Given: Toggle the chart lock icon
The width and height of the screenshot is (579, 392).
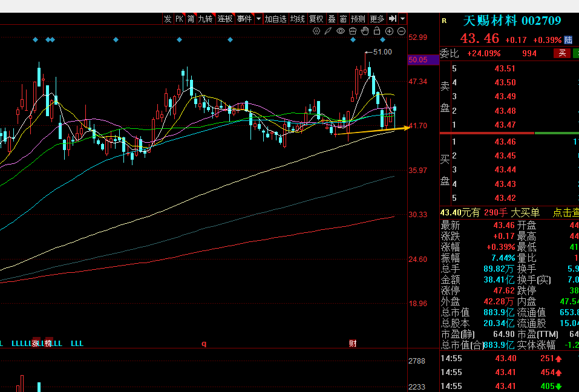Looking at the screenshot, I should point(377,31).
